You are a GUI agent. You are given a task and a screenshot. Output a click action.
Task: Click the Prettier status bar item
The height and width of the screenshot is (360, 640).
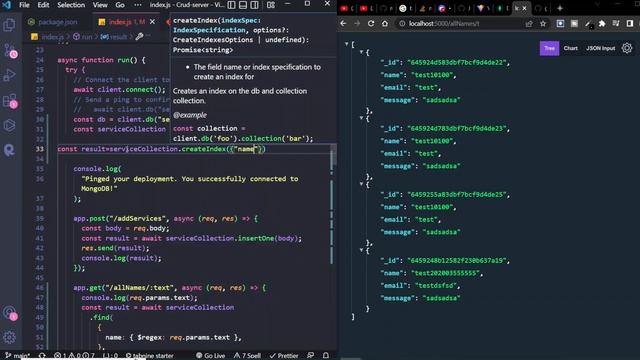click(x=284, y=356)
